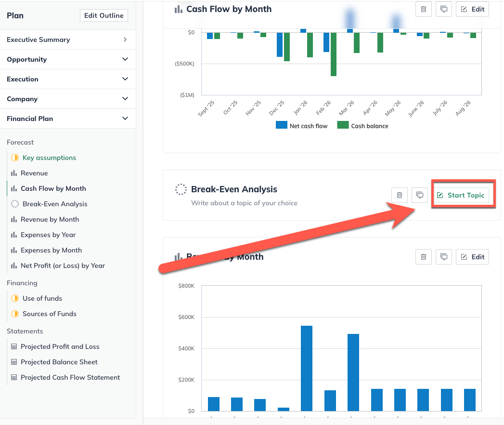Screen dimensions: 504x425
Task: Open comments for Break-Even Analysis topic
Action: tap(420, 195)
